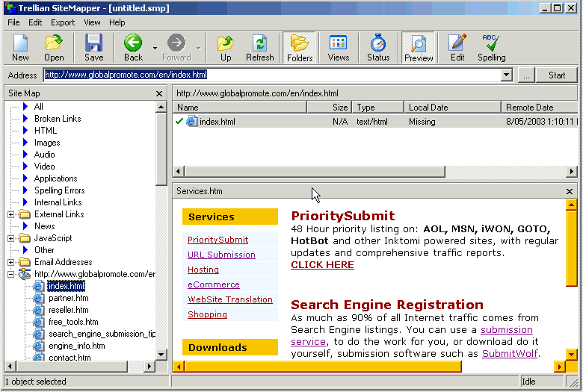Click the URL Submission link
Viewport: 583px width, 392px height.
(x=221, y=255)
